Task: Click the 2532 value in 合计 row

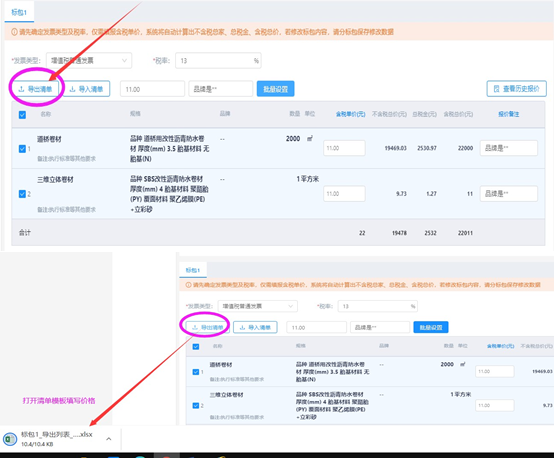Action: coord(430,233)
